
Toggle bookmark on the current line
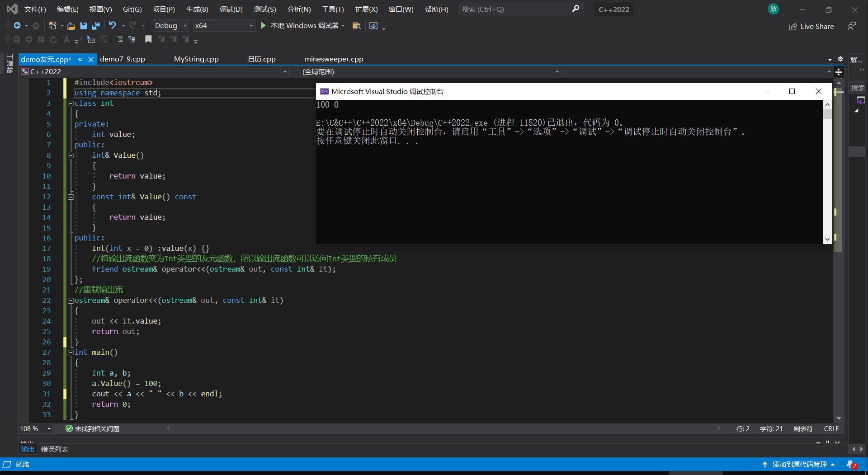(148, 40)
